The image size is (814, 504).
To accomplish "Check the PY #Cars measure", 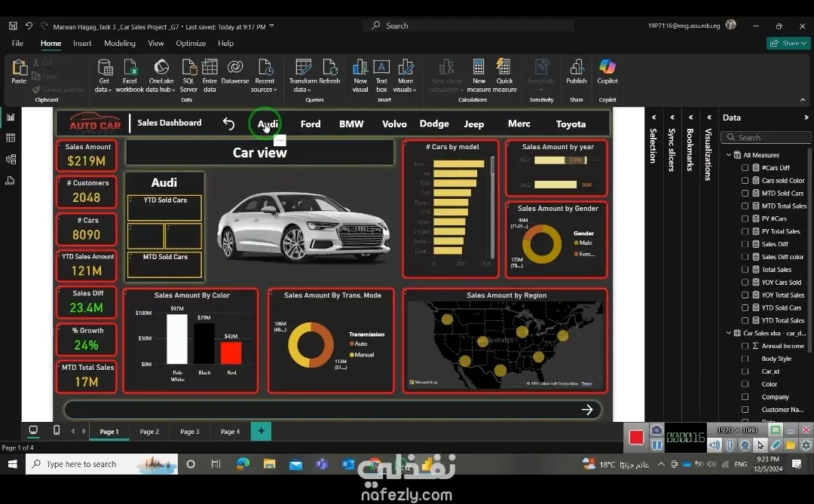I will click(745, 218).
